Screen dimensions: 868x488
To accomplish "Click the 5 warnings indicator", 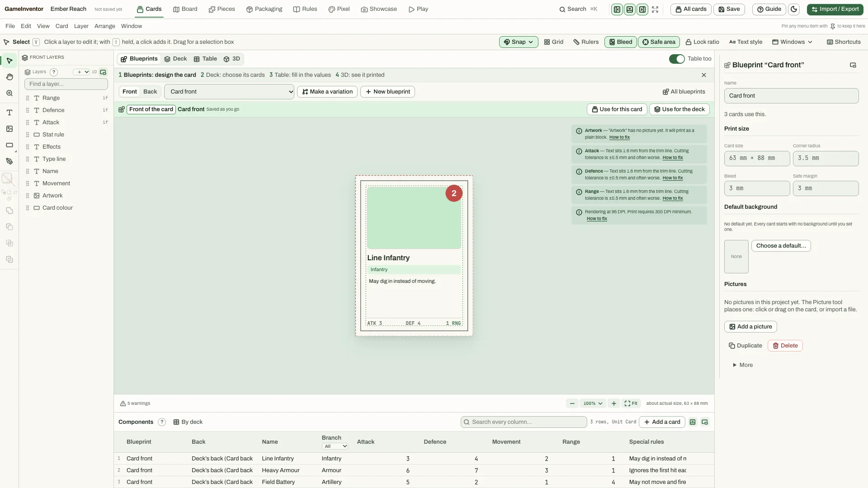I will [135, 404].
